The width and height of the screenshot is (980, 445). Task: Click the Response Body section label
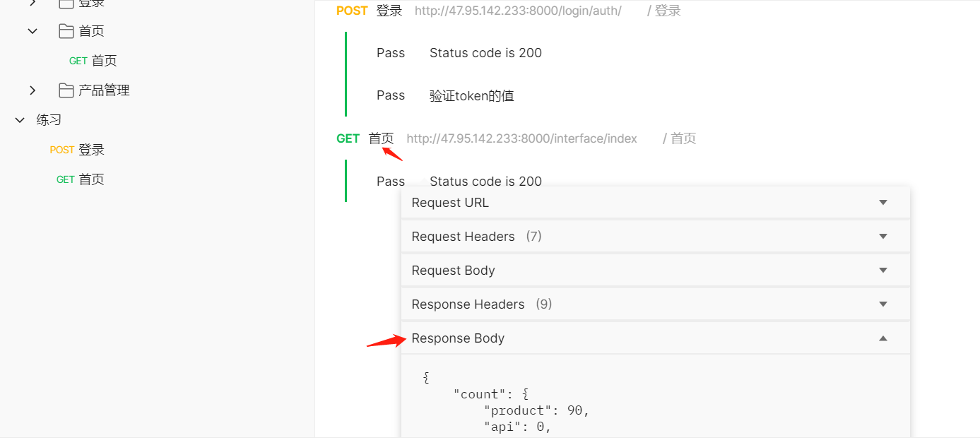458,338
